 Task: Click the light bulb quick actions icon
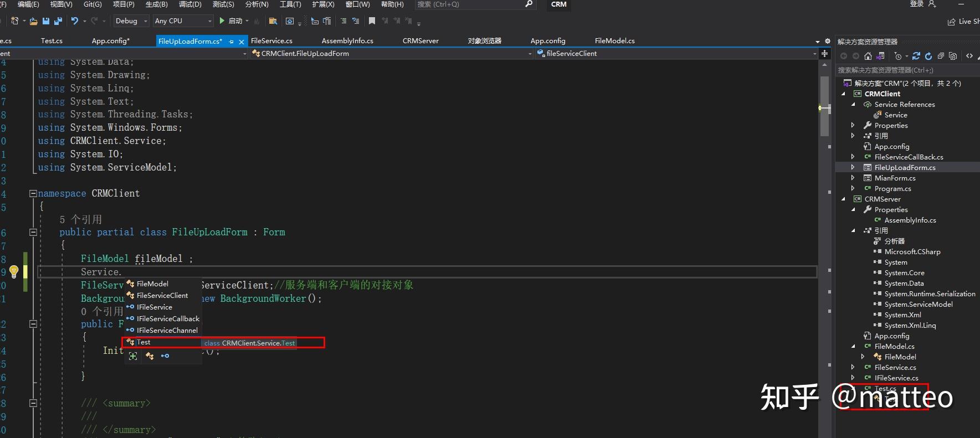click(x=14, y=271)
